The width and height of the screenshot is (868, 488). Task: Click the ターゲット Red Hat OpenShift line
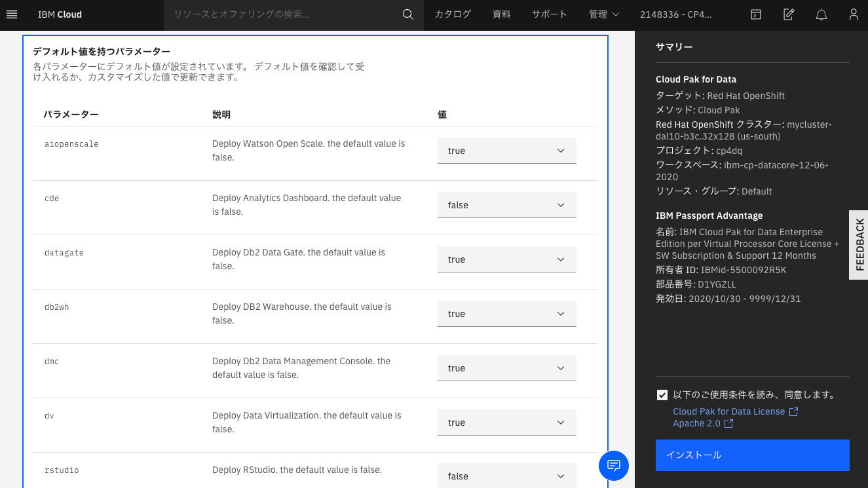pos(721,96)
